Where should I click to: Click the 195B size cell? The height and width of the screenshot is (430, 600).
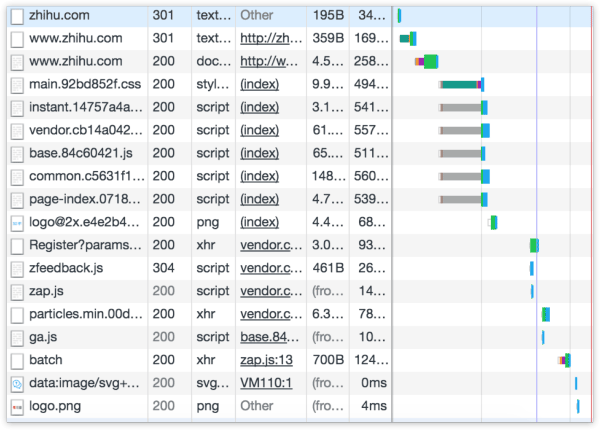[x=328, y=15]
